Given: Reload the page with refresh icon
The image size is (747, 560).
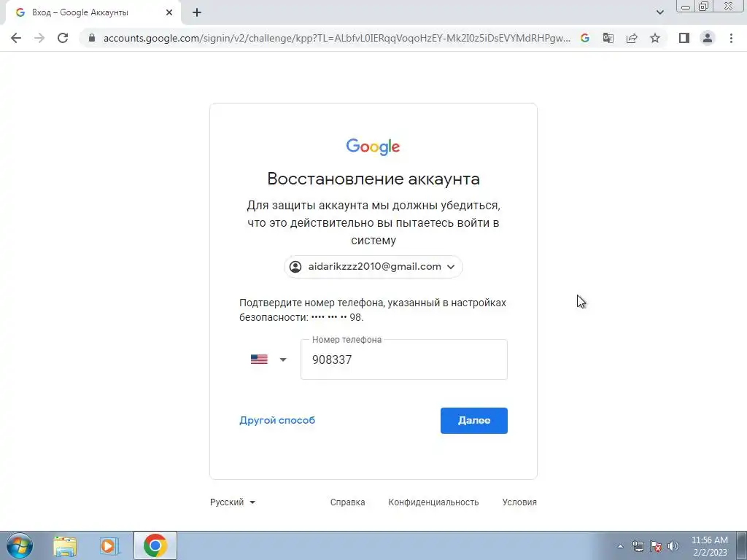Looking at the screenshot, I should (63, 38).
